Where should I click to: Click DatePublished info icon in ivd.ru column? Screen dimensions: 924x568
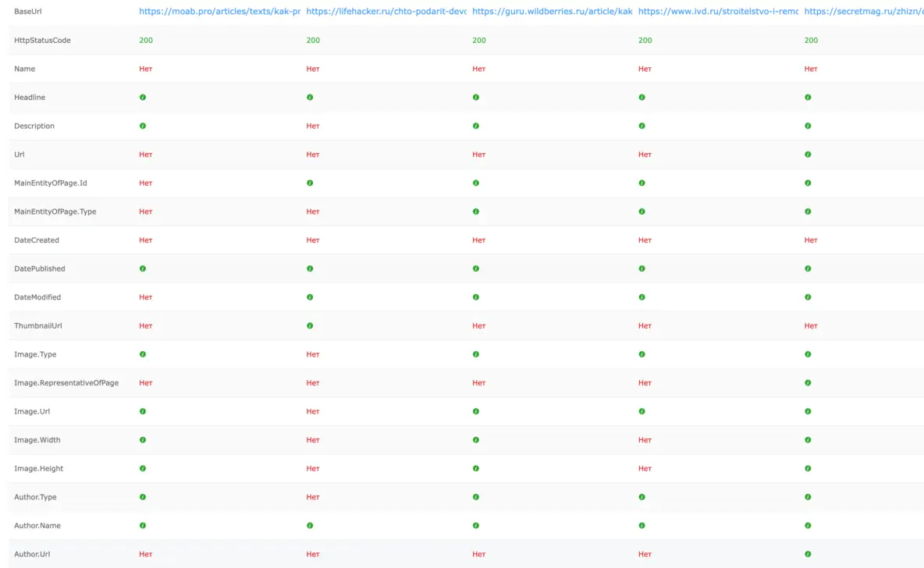tap(641, 269)
